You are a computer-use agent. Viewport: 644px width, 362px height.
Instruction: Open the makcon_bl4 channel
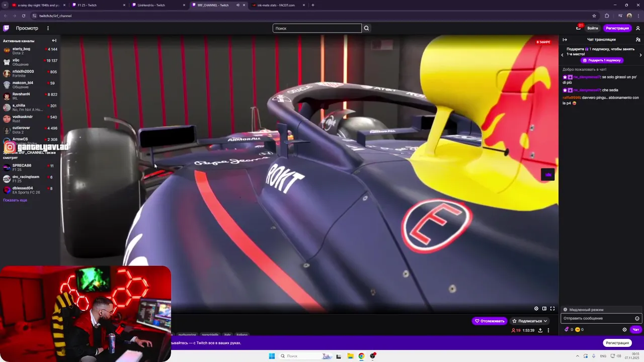tap(30, 85)
